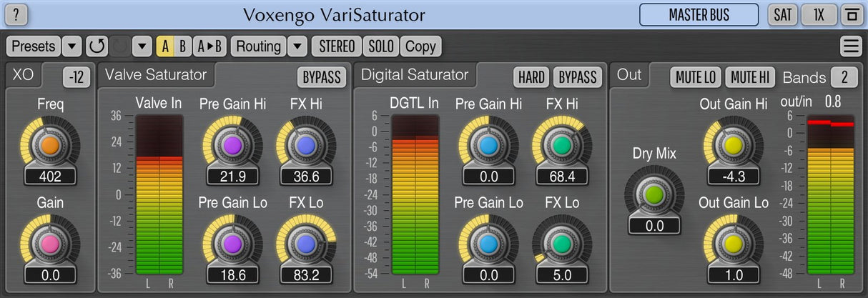
Task: Click the window size icon button
Action: [x=851, y=14]
